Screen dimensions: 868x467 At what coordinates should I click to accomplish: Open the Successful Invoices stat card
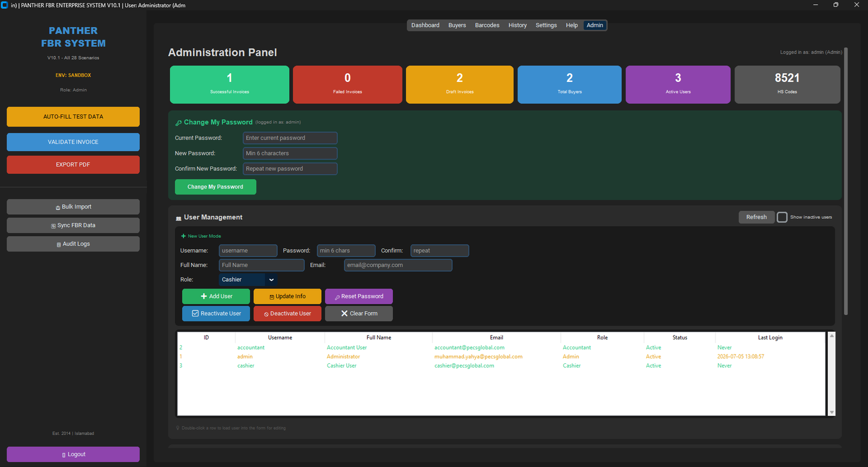click(x=229, y=85)
